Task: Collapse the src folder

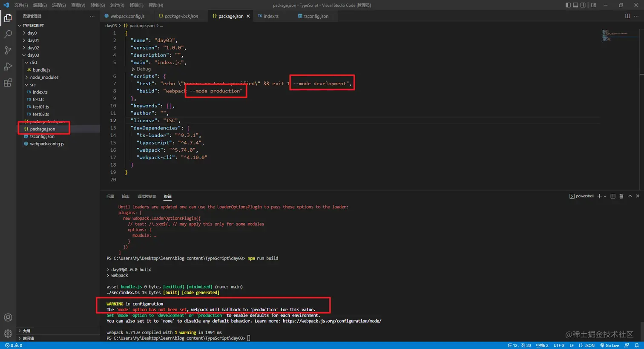Action: click(32, 85)
